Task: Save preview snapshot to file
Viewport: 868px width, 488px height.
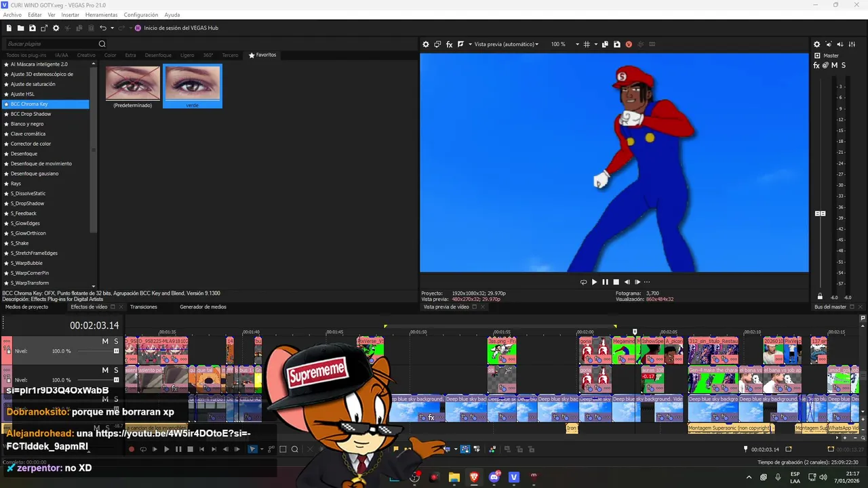Action: click(616, 44)
